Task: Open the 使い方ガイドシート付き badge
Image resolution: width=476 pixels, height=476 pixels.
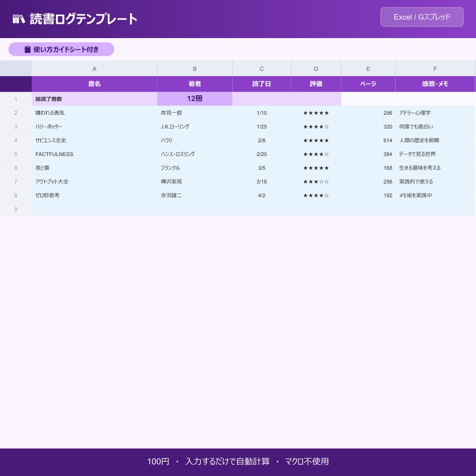Action: click(x=61, y=49)
